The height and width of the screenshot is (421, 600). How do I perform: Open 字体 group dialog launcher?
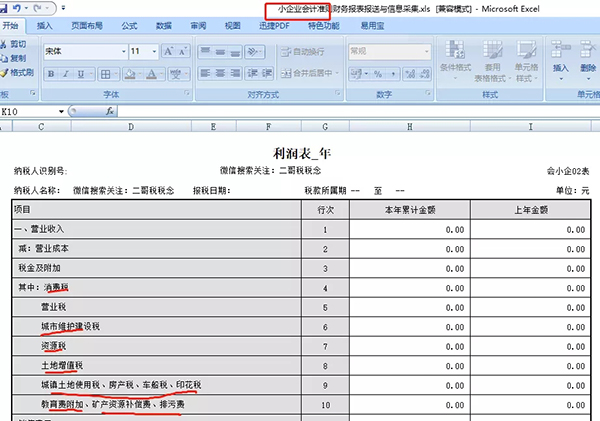tap(187, 93)
